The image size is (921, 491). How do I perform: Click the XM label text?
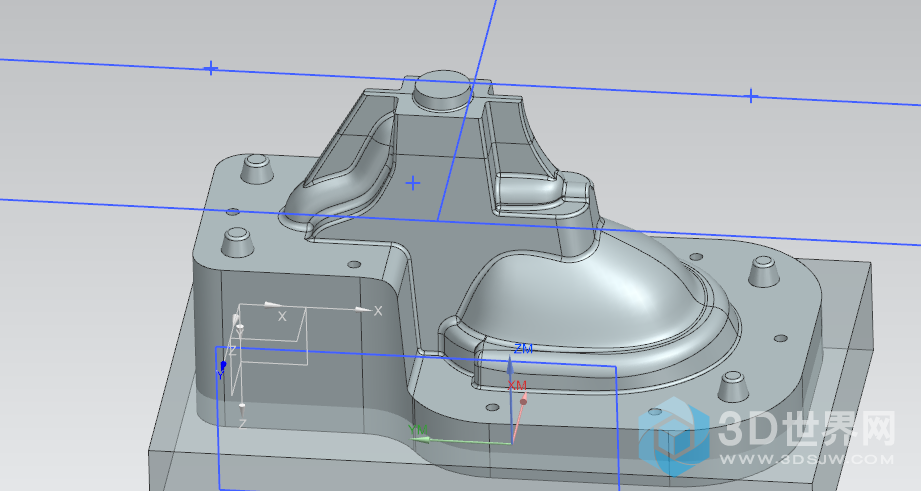click(517, 385)
